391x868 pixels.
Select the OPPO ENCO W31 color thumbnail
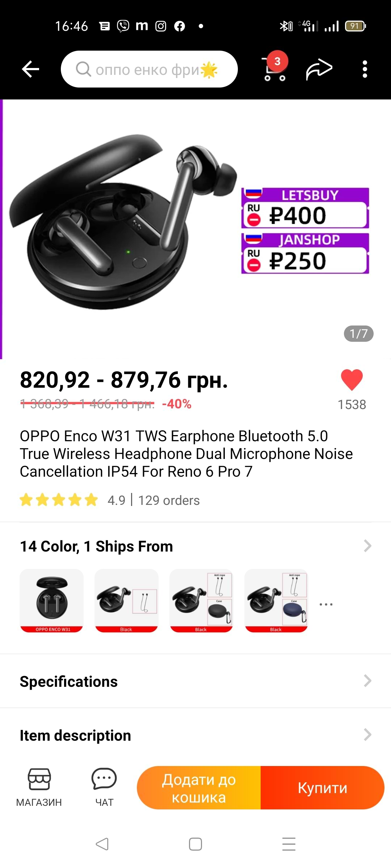52,600
